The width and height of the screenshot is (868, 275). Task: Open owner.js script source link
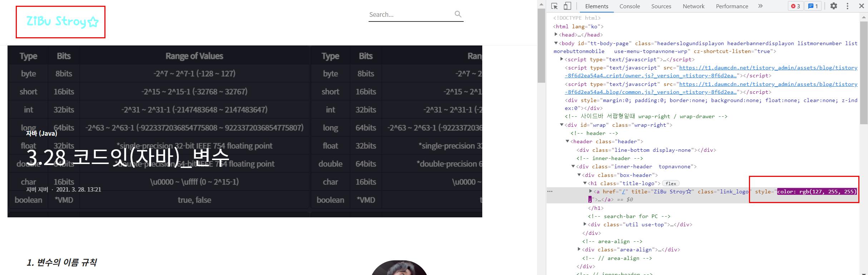[711, 72]
